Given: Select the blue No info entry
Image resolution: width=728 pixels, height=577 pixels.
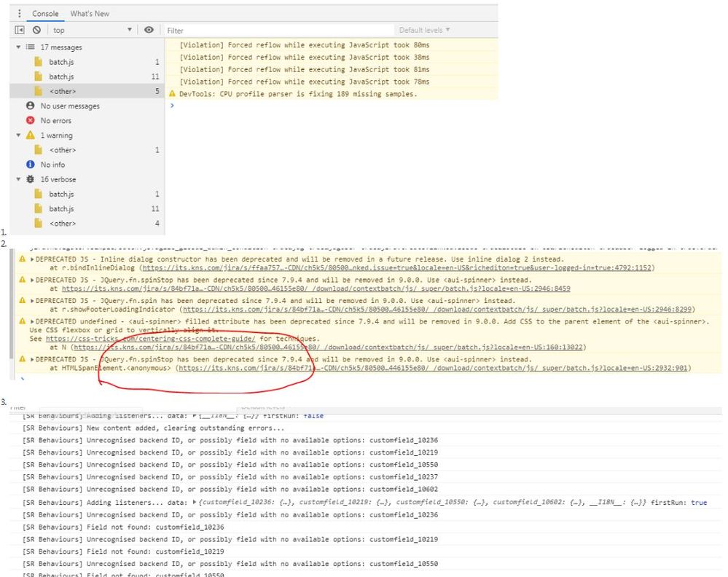Looking at the screenshot, I should click(87, 165).
